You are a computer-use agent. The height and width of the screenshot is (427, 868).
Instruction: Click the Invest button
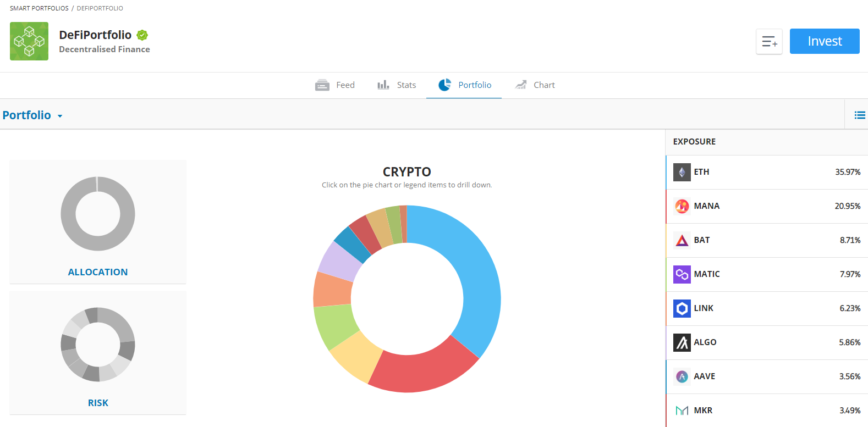(825, 41)
